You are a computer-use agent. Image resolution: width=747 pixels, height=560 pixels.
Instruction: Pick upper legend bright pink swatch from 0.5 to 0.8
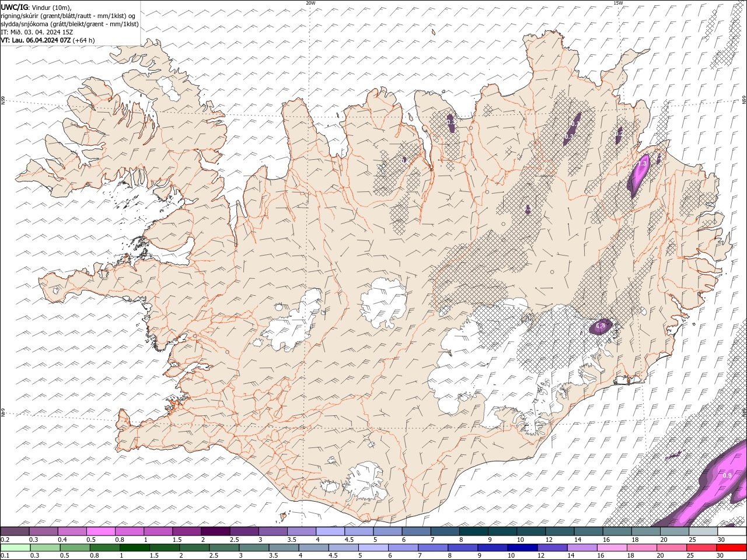[x=101, y=531]
